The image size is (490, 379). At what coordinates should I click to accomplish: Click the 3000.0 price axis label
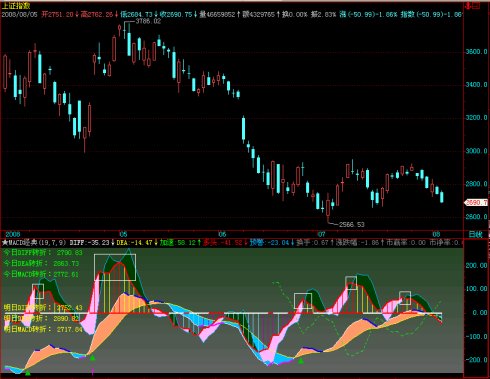(476, 151)
